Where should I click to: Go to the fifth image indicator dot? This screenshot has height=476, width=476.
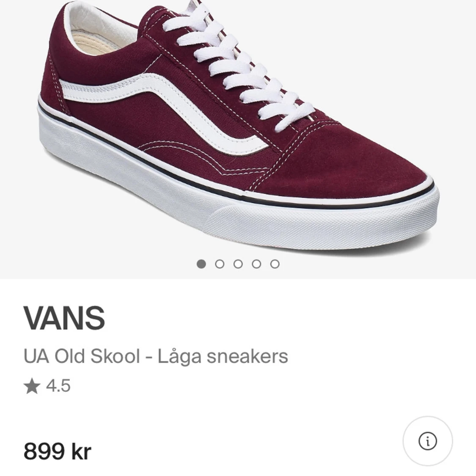tap(275, 264)
